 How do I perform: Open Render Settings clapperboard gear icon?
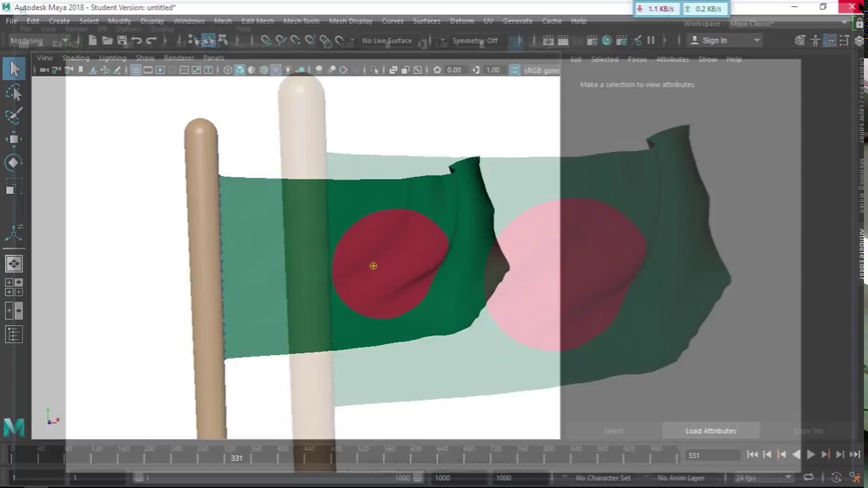tap(592, 41)
